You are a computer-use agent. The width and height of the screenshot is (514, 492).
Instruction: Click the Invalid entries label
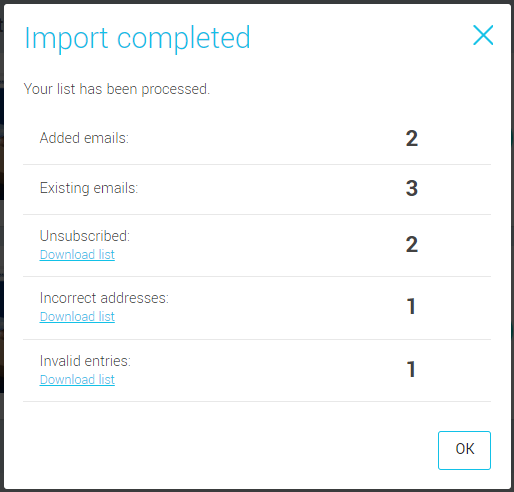(85, 361)
